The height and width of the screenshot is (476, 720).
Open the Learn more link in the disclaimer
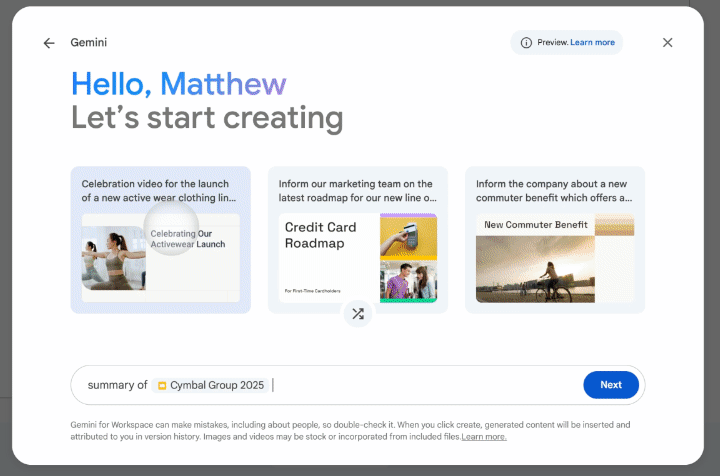[x=483, y=437]
